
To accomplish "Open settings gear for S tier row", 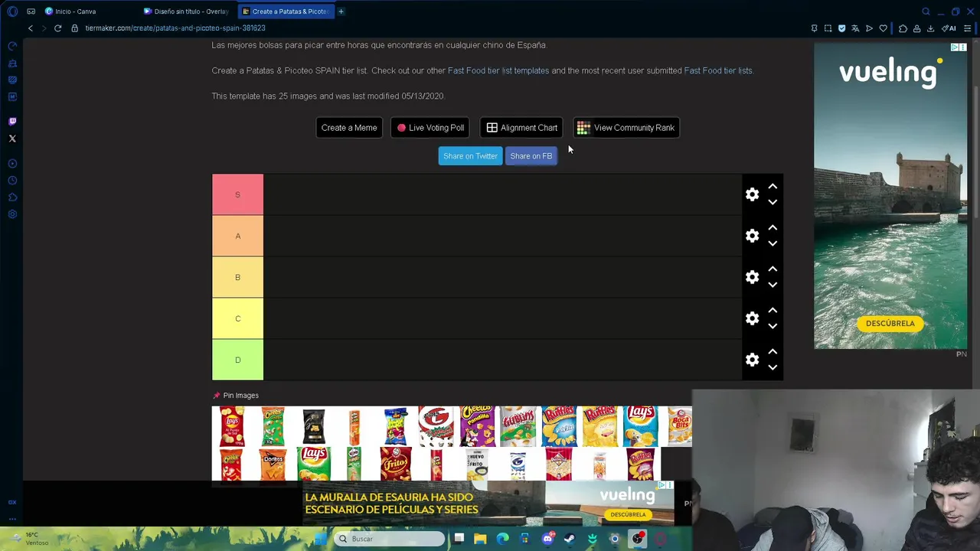I will pyautogui.click(x=752, y=194).
